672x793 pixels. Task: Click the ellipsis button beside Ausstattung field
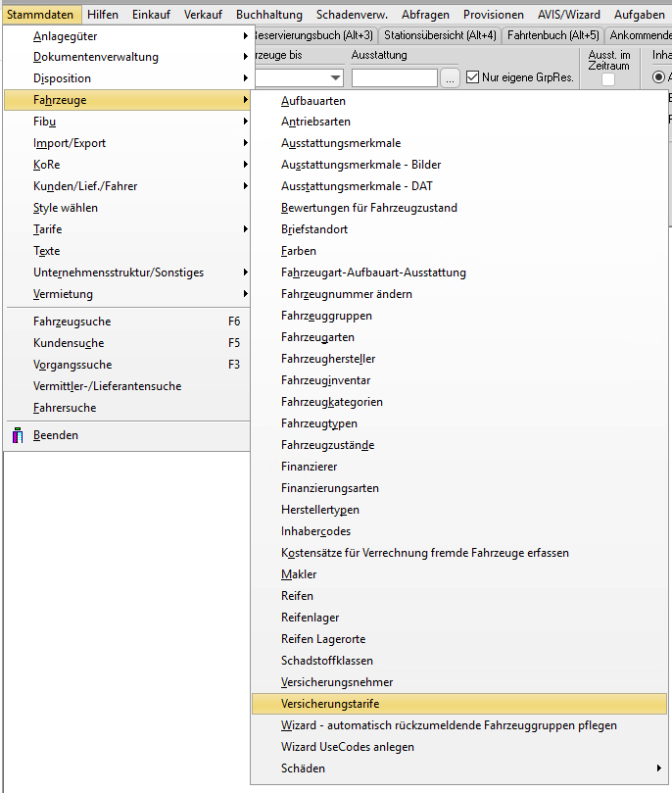click(450, 78)
